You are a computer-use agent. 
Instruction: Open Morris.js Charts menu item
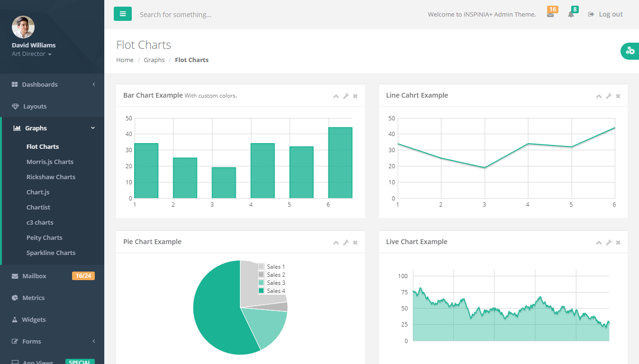coord(50,162)
